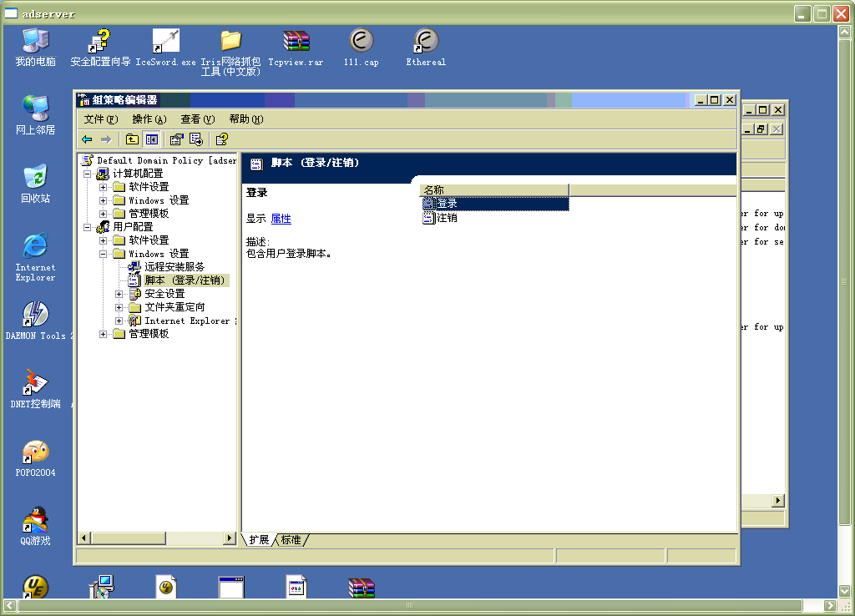
Task: Switch to the 标准 tab
Action: tap(291, 540)
